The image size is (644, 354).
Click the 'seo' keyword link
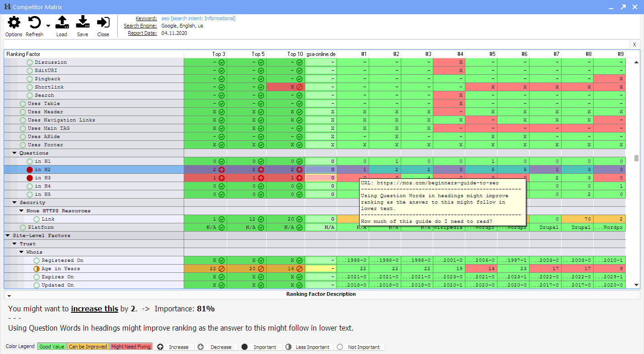[x=165, y=18]
